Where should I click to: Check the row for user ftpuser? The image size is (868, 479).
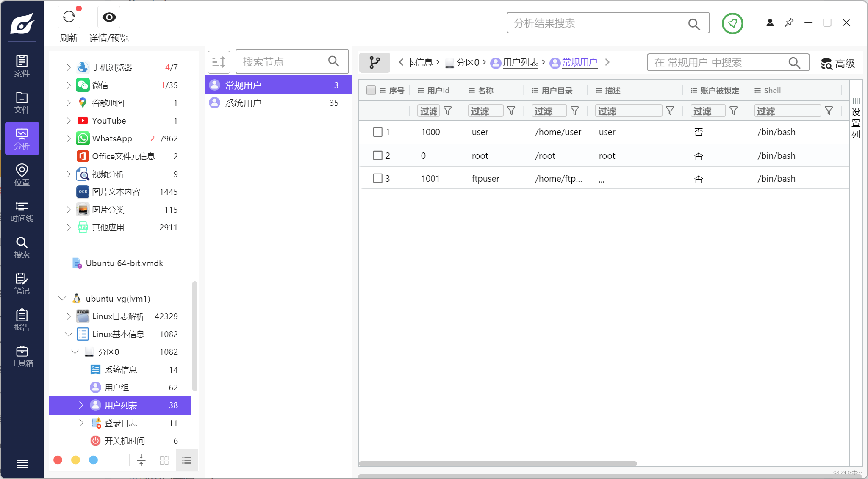point(377,178)
